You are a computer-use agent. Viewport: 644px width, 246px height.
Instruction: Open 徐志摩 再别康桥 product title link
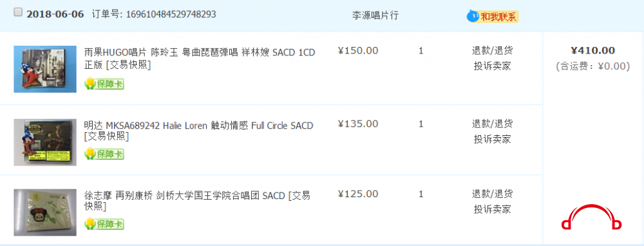pyautogui.click(x=197, y=201)
